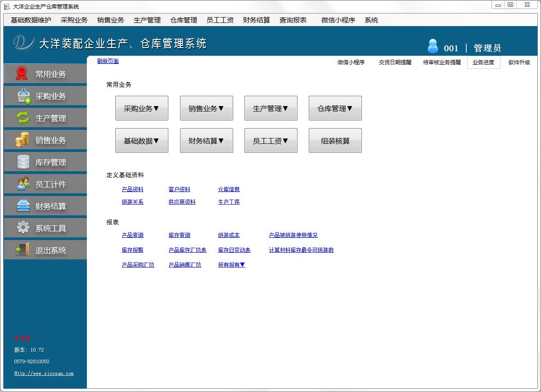Viewport: 541px width, 392px height.
Task: Open the 库存报警 report link
Action: (x=133, y=250)
